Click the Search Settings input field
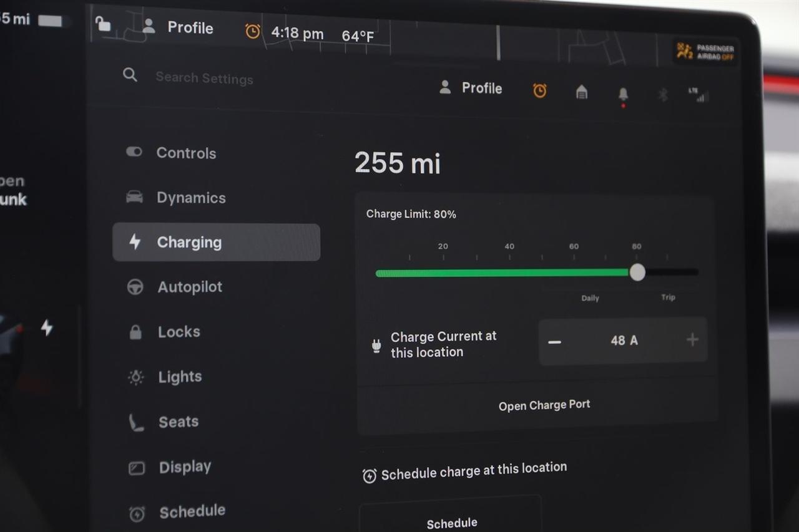Viewport: 799px width, 532px height. (204, 78)
